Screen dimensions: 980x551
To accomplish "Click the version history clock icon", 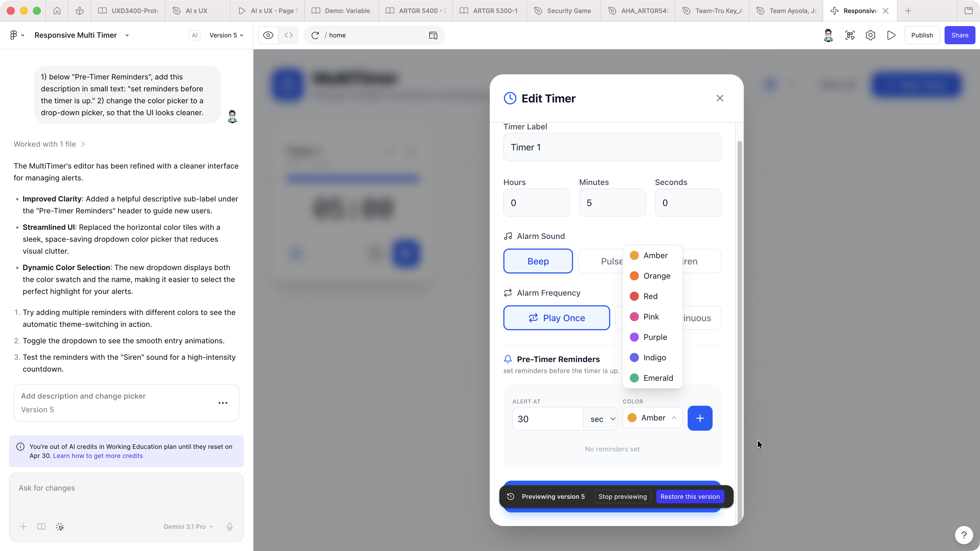I will [511, 496].
